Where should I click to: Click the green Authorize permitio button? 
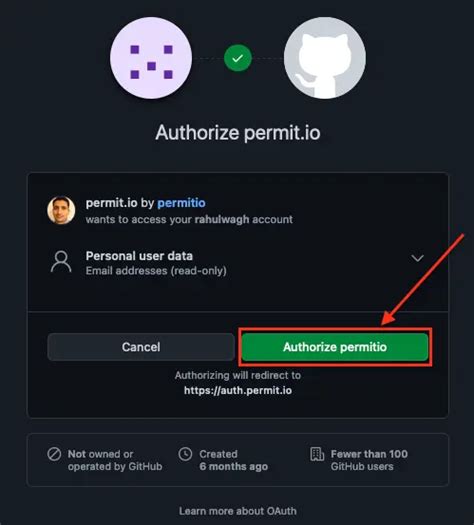point(335,347)
